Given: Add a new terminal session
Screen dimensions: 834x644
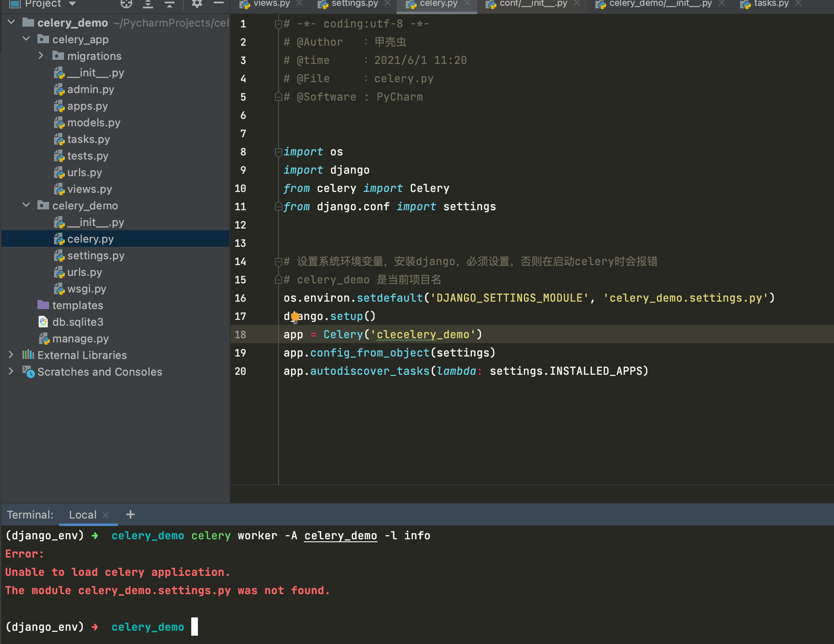Looking at the screenshot, I should point(131,514).
